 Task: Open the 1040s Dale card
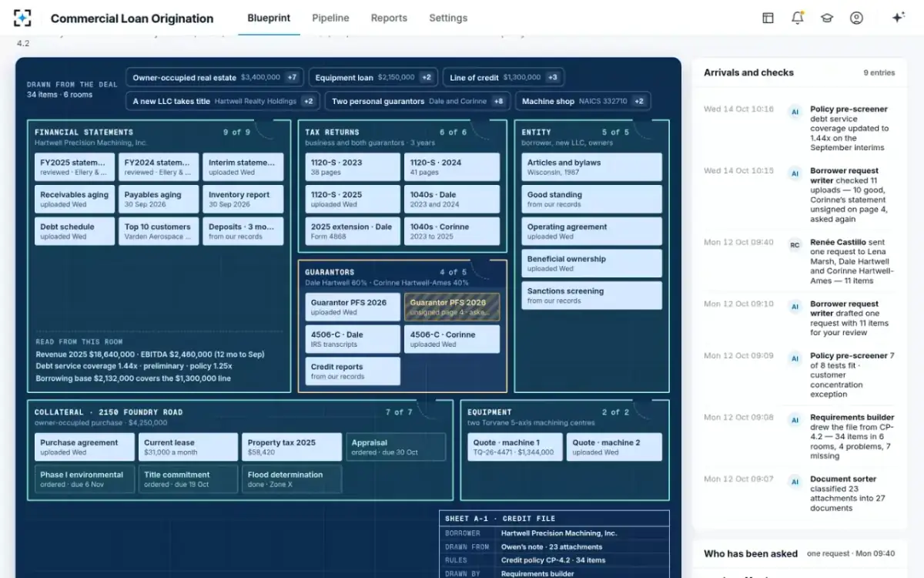[452, 200]
